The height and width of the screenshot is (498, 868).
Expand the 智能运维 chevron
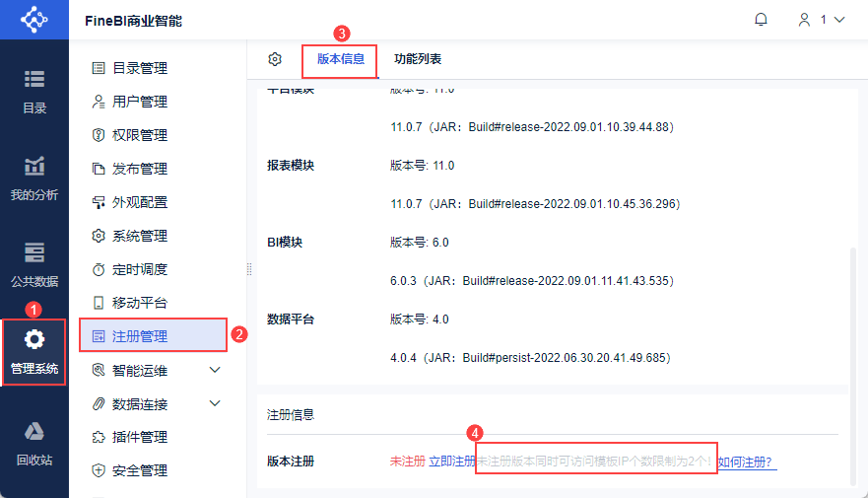pyautogui.click(x=215, y=370)
